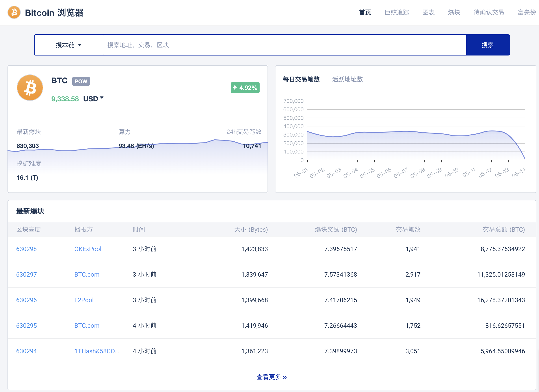The width and height of the screenshot is (539, 392).
Task: Click the 24h transactions value 10,741
Action: (x=252, y=146)
